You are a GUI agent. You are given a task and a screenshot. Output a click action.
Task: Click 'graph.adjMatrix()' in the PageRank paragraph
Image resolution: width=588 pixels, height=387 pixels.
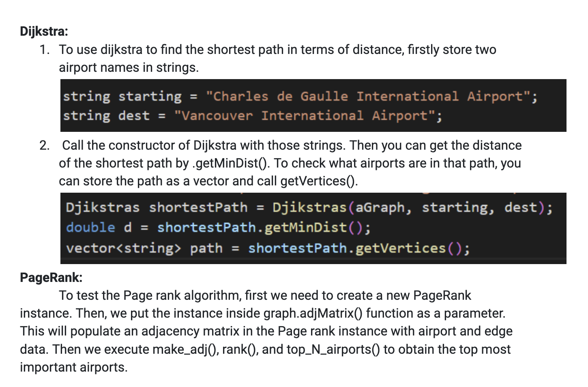click(313, 313)
